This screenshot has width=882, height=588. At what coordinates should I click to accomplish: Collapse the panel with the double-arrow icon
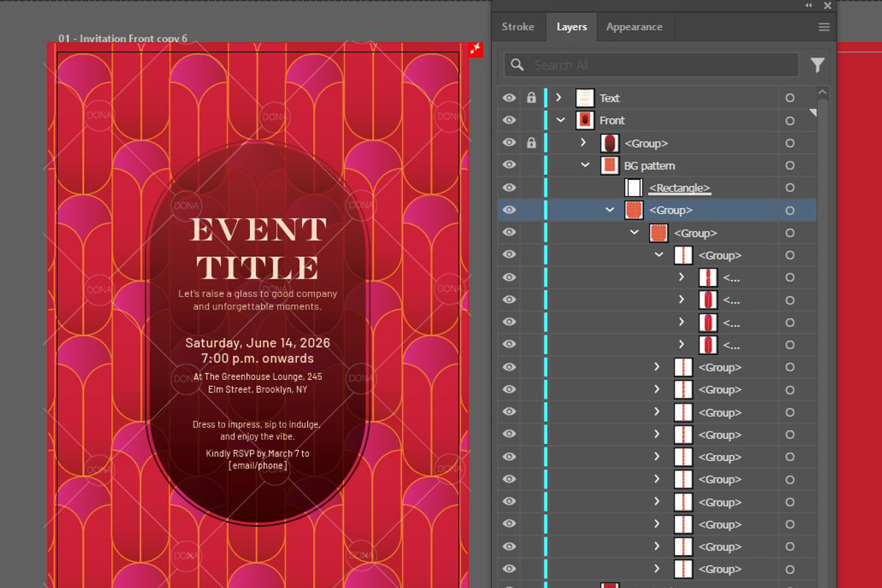coord(808,5)
